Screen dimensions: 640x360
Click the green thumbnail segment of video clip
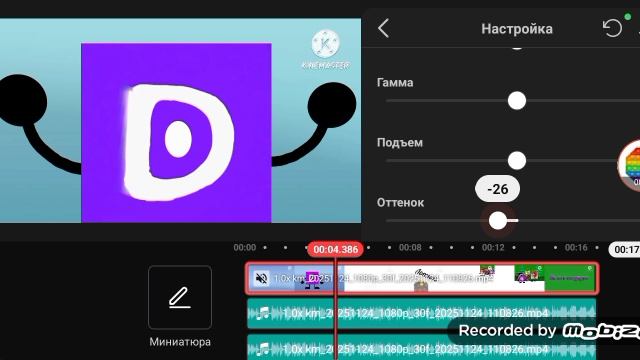point(569,278)
